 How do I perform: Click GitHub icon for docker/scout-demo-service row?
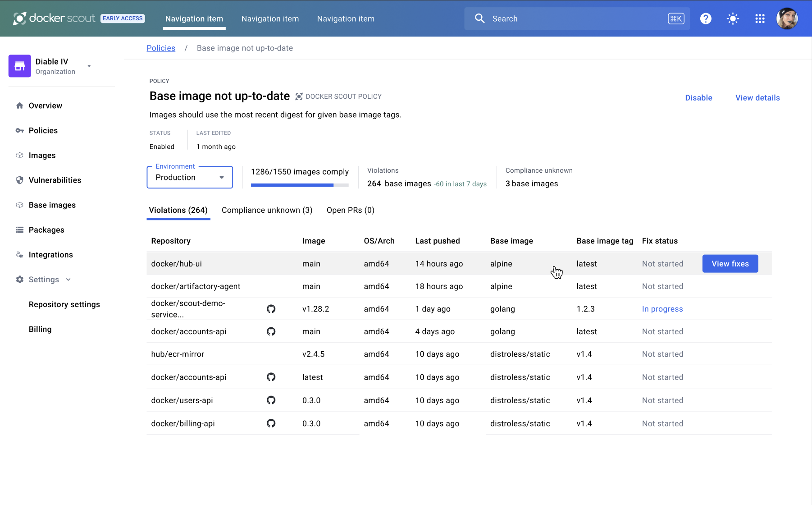pyautogui.click(x=271, y=309)
